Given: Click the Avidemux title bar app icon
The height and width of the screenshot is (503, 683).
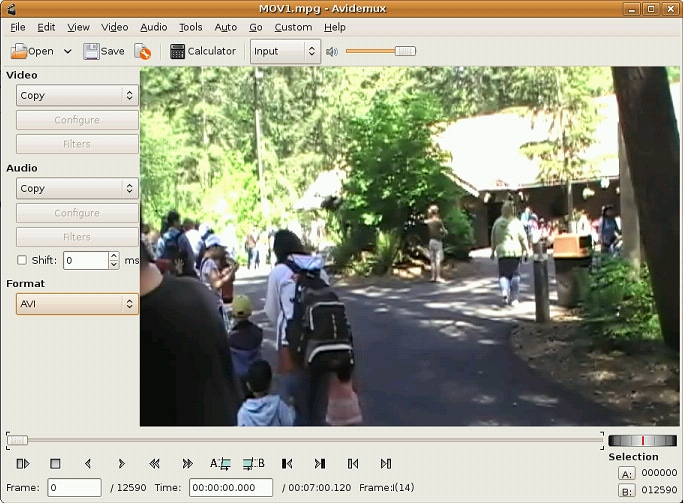Looking at the screenshot, I should point(12,9).
